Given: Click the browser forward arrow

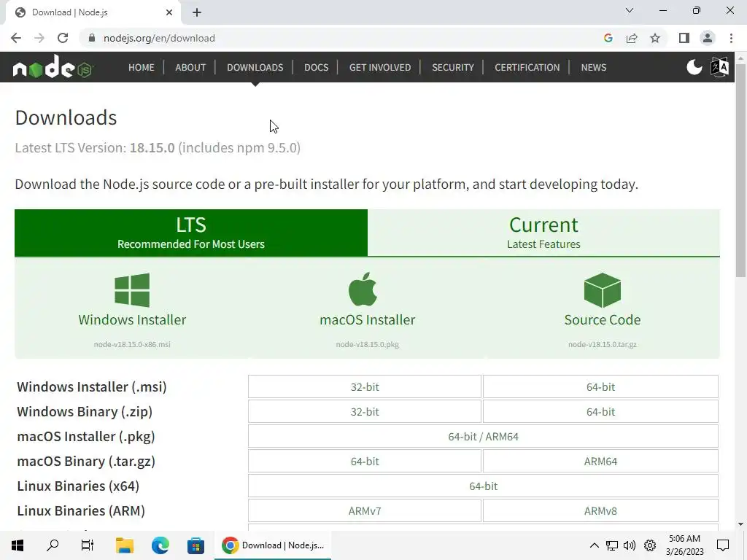Looking at the screenshot, I should pos(39,38).
